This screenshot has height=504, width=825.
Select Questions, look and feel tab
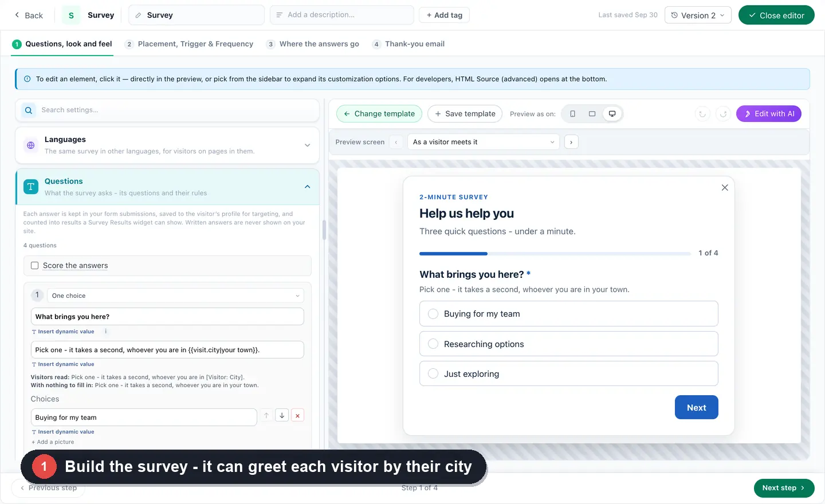coord(62,44)
